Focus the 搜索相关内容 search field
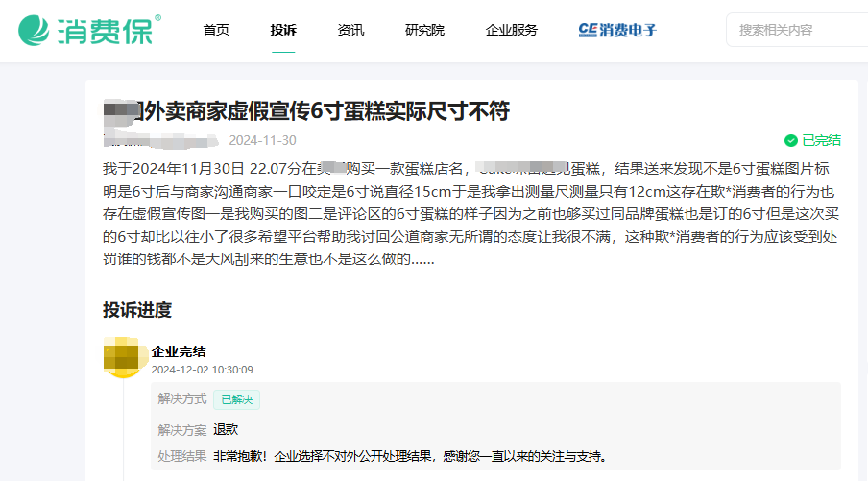 point(797,30)
